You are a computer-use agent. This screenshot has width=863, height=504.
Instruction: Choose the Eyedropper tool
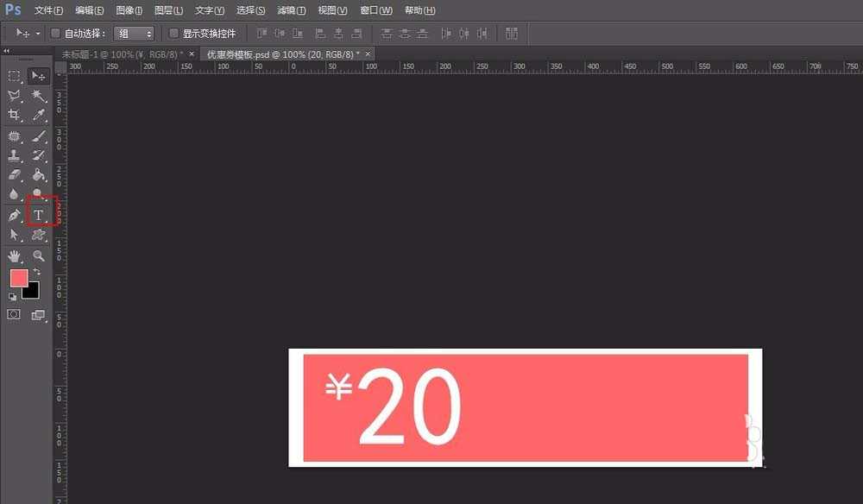pos(39,115)
